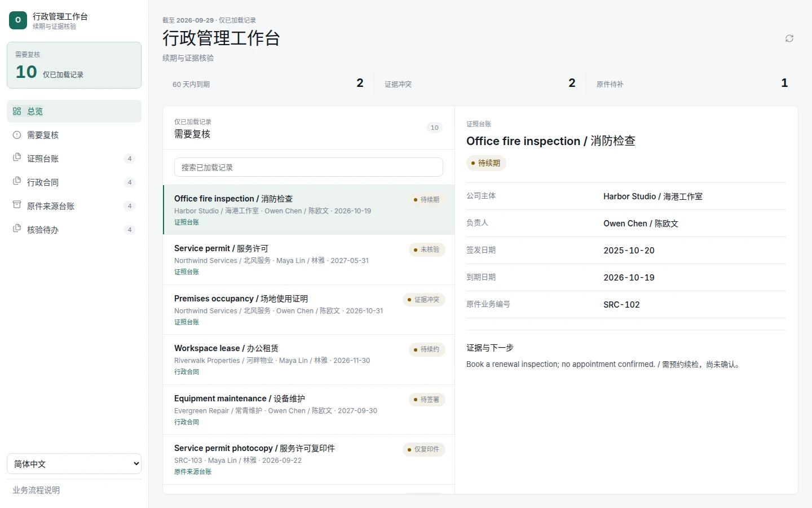Click the 行政合同 document icon in sidebar
Screen dimensions: 812x508
click(x=17, y=182)
